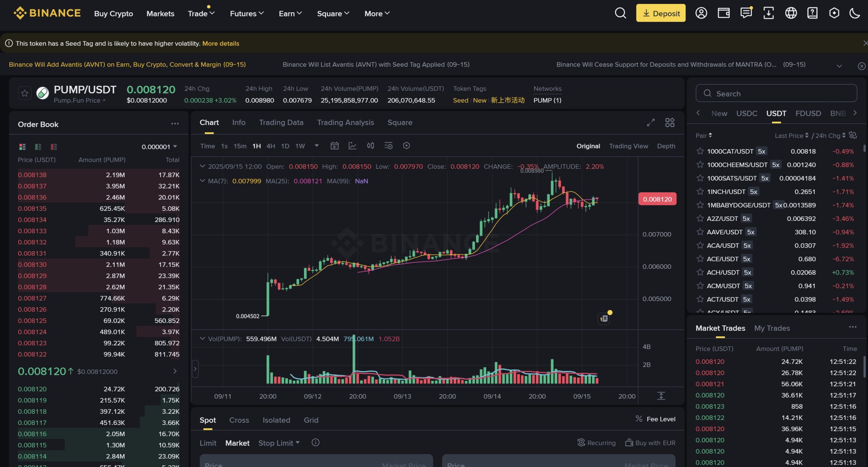
Task: Open the Pump.Fun Price link
Action: (x=79, y=100)
